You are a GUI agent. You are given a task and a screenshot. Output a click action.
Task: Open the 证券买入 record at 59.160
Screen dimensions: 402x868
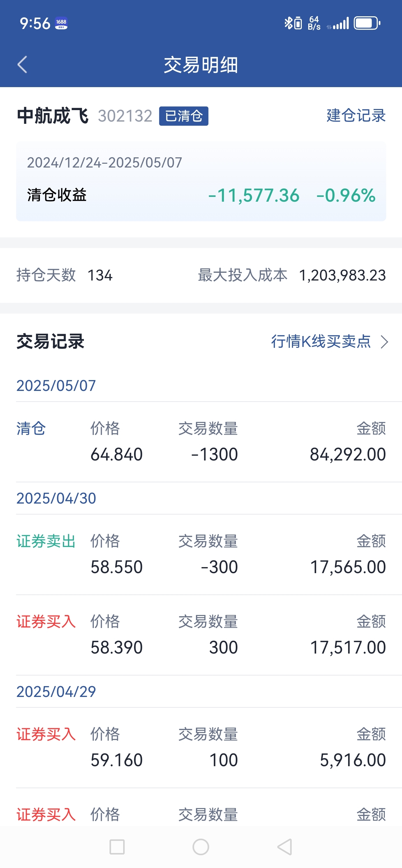pyautogui.click(x=201, y=748)
